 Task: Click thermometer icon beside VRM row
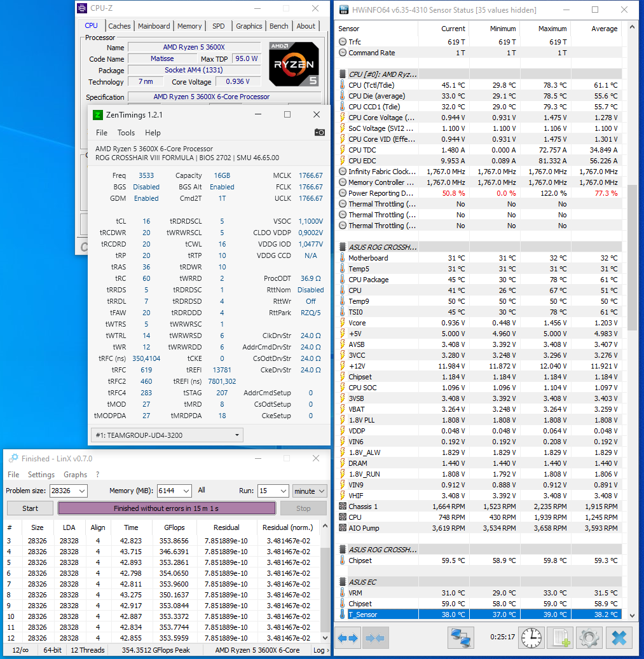[343, 593]
